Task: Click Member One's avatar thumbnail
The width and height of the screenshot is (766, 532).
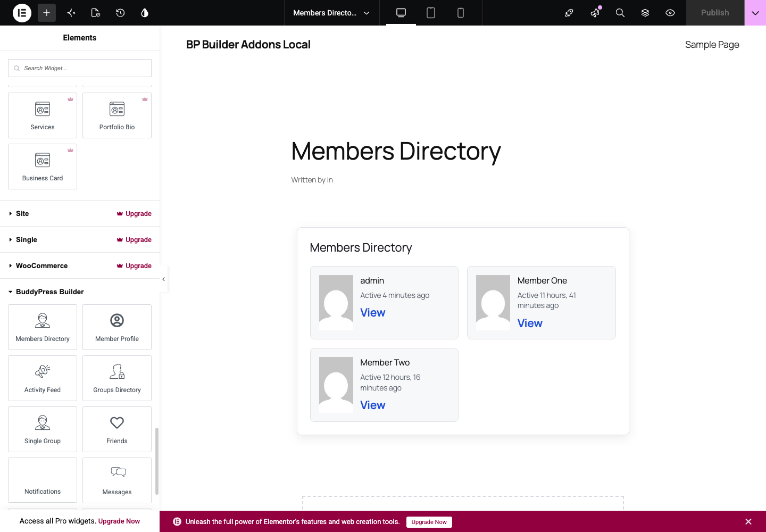Action: pos(493,303)
